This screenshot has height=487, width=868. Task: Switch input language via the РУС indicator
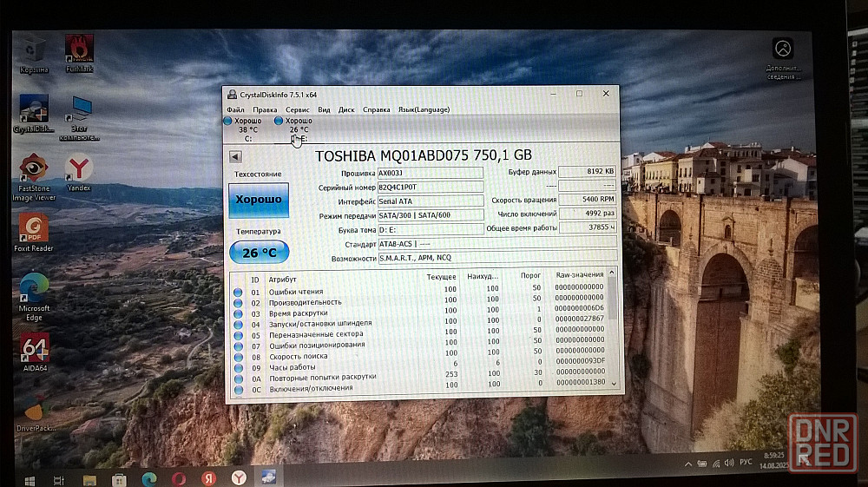click(x=746, y=462)
